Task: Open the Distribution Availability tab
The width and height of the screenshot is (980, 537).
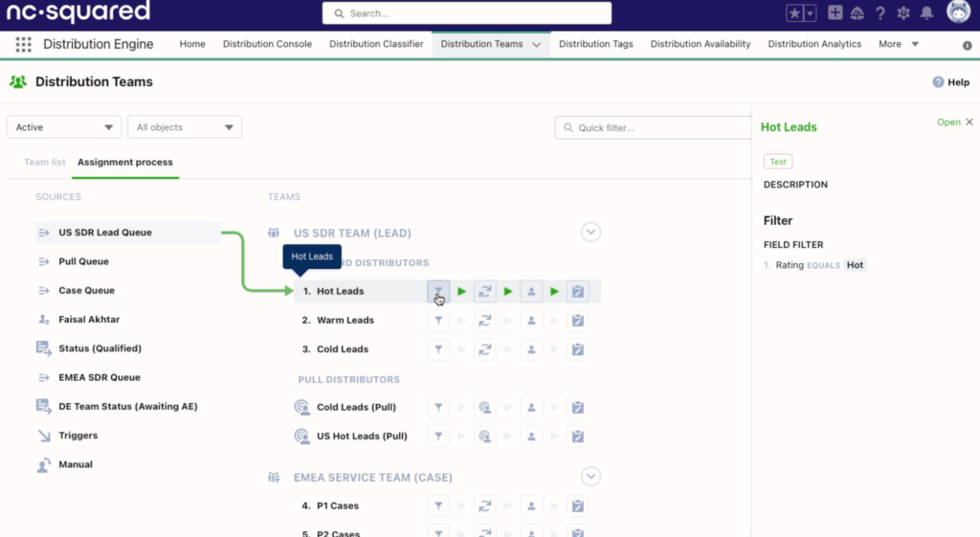Action: [x=700, y=44]
